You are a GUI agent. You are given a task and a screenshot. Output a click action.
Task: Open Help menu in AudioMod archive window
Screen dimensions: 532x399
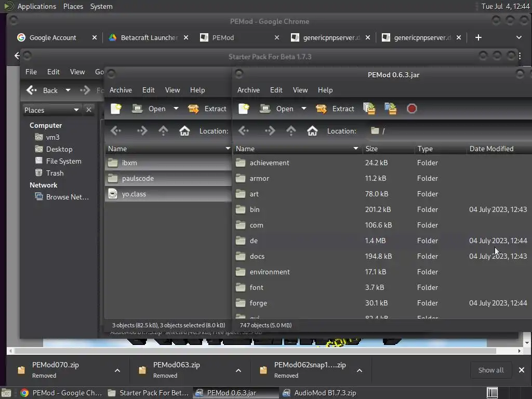click(x=197, y=90)
